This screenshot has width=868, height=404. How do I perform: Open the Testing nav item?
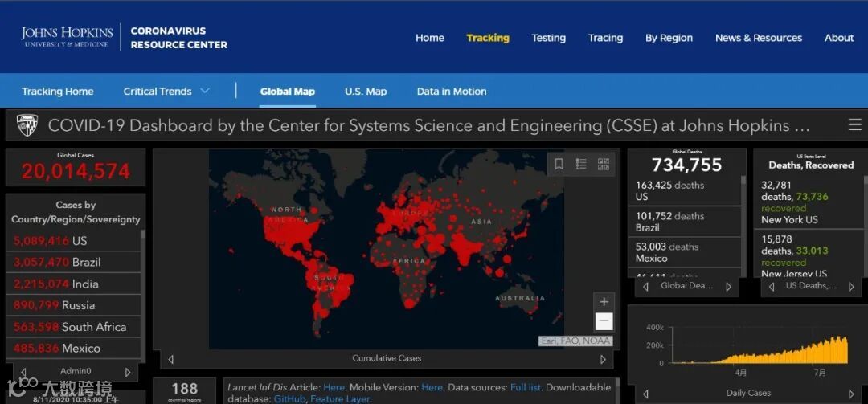pos(549,38)
